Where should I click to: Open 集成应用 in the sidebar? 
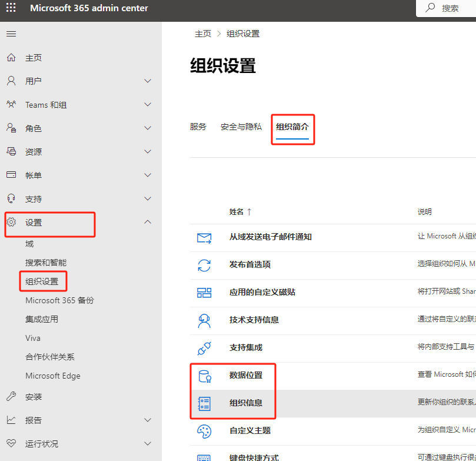point(42,319)
